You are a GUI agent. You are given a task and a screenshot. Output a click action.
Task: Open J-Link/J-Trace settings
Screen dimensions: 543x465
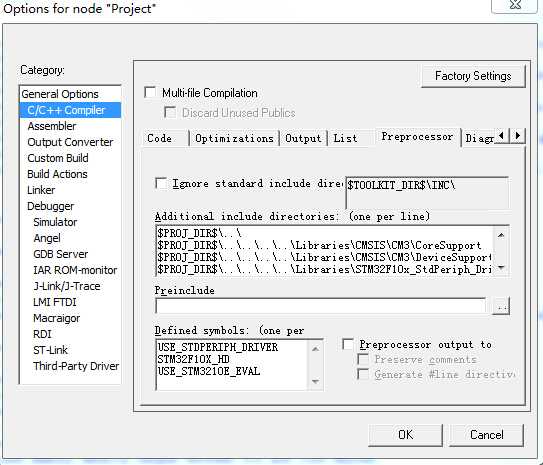click(67, 286)
